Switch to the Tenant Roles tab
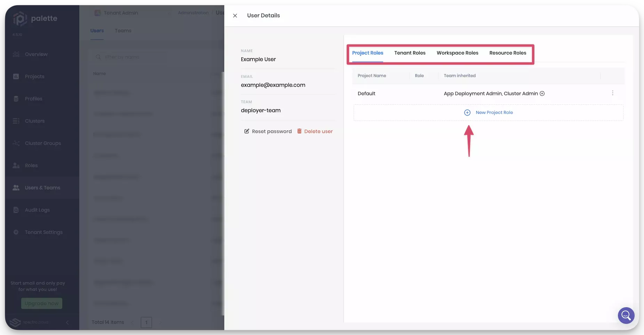Screen dimensions: 644x335 click(x=410, y=53)
